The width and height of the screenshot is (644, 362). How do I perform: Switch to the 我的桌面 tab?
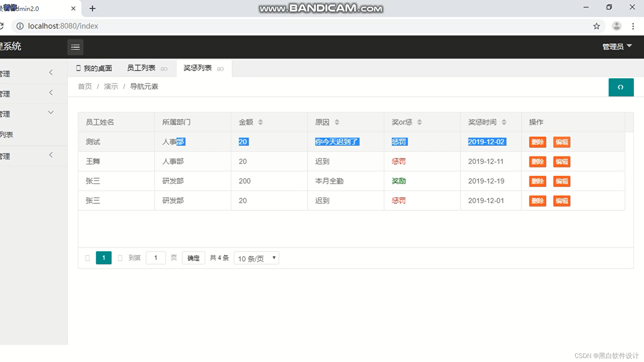[x=94, y=68]
